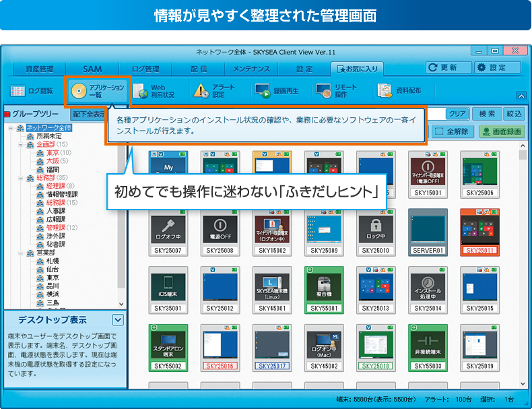Select the SKY55003 非接続端末 thumbnail
Image resolution: width=532 pixels, height=409 pixels.
click(x=428, y=348)
